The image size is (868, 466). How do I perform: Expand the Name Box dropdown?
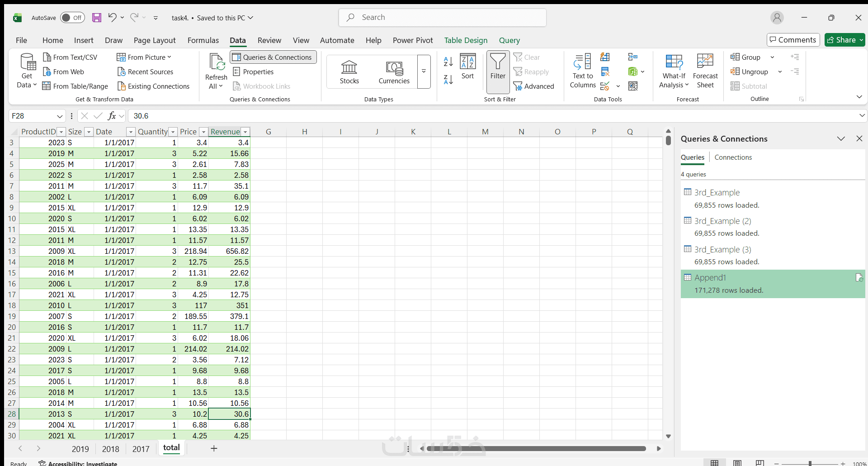[x=60, y=116]
